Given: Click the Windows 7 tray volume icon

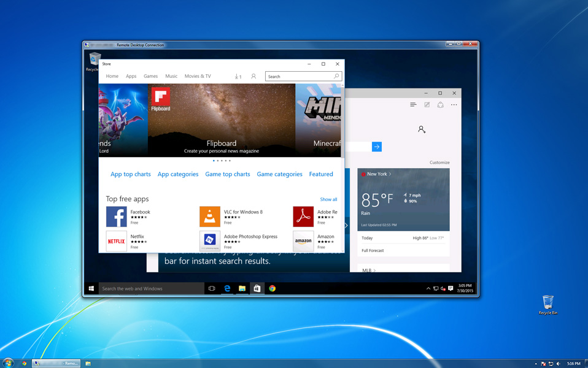Looking at the screenshot, I should click(559, 364).
